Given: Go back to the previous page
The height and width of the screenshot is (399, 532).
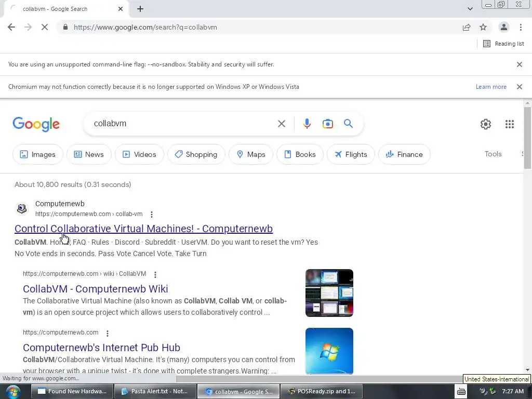Looking at the screenshot, I should 11,27.
